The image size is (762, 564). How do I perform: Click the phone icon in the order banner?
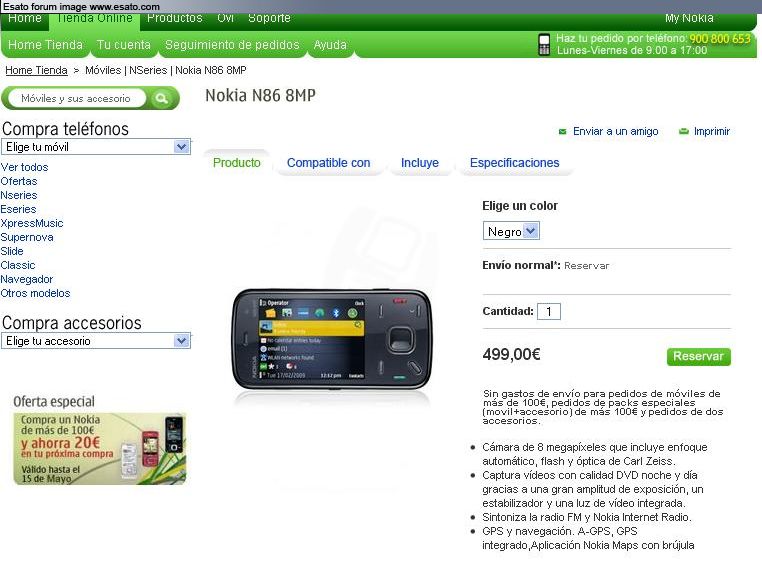[x=544, y=44]
